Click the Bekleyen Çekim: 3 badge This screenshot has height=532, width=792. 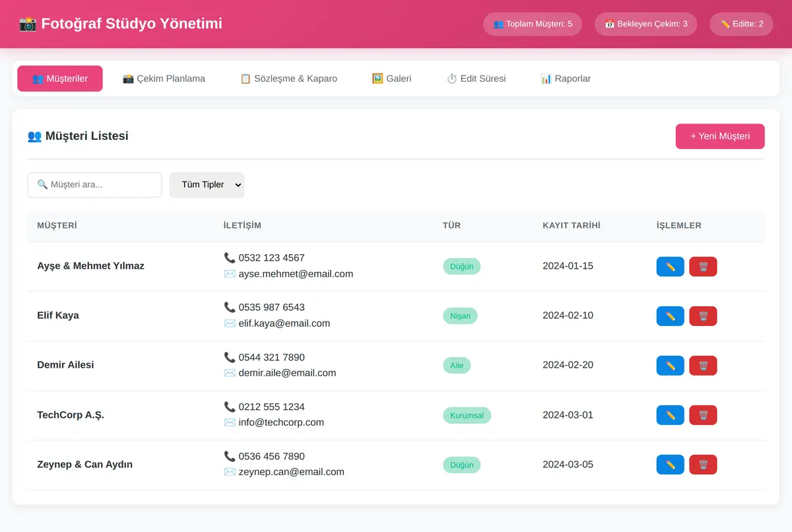tap(645, 24)
